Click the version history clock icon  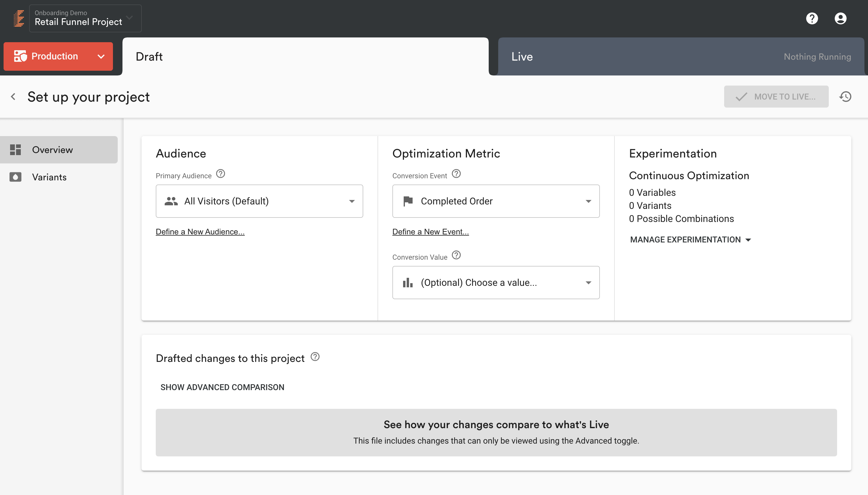845,97
